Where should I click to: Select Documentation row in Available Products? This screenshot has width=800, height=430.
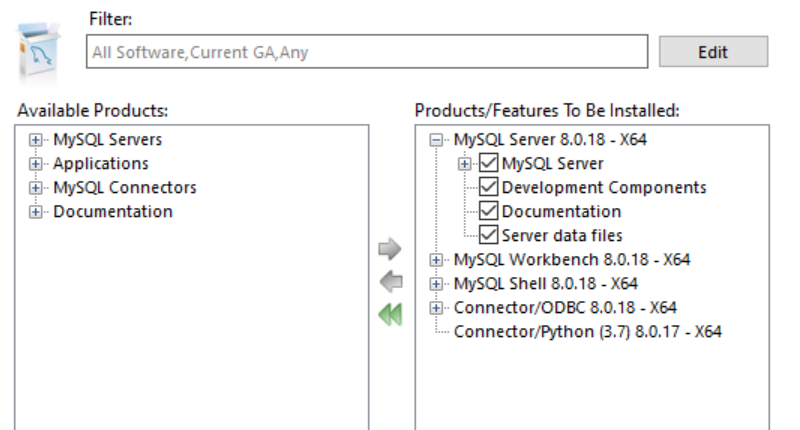[113, 211]
